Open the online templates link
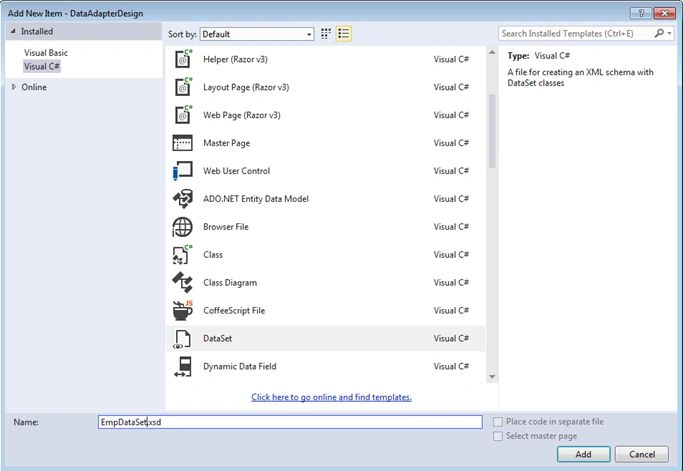 tap(331, 397)
